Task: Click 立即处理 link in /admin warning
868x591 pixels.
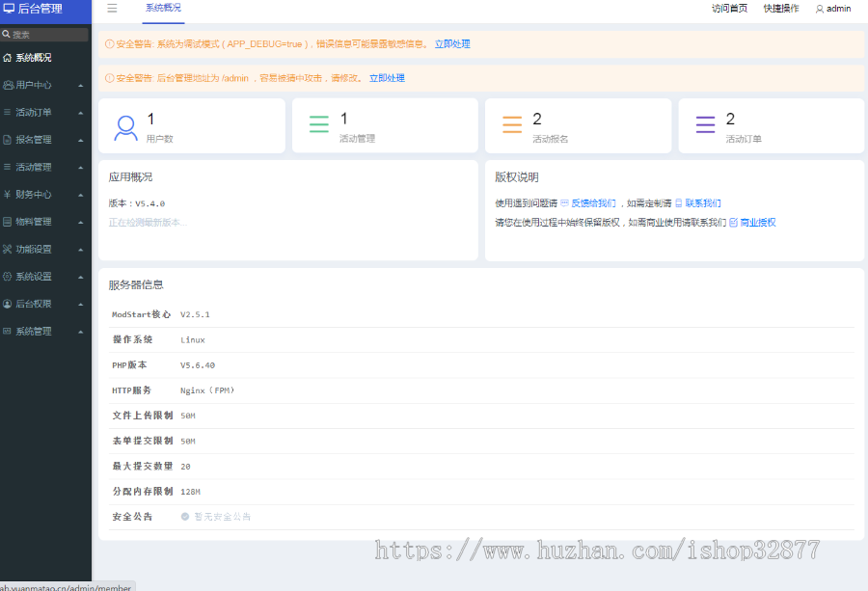Action: [x=387, y=78]
